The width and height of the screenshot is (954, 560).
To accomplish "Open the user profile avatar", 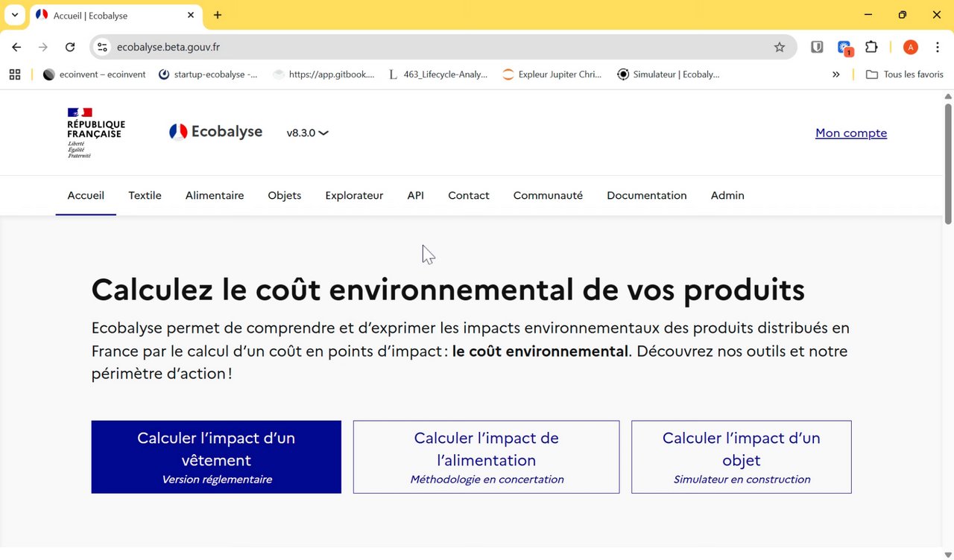I will point(910,47).
